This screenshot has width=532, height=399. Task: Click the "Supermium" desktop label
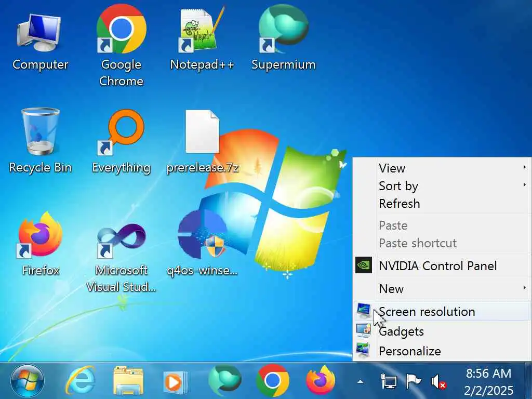(x=284, y=64)
